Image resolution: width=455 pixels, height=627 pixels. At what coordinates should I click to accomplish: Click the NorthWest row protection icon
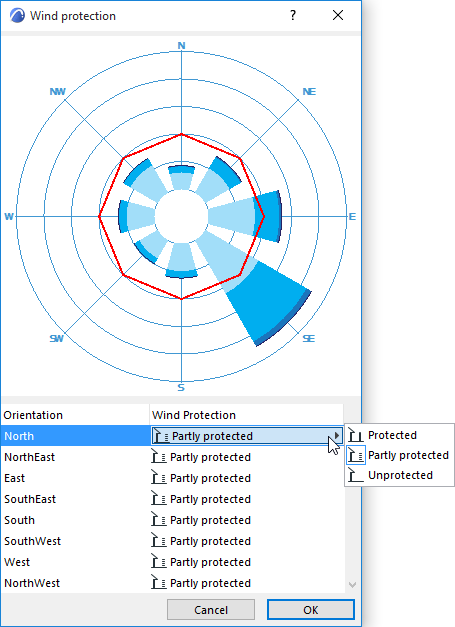[159, 583]
